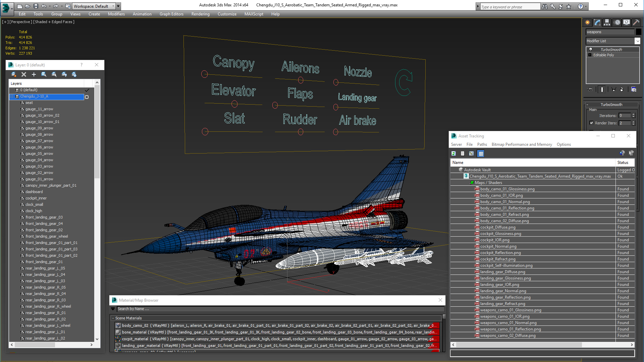Collapse the Chengdu_J-10_A layer tree
644x362 pixels.
pyautogui.click(x=12, y=97)
